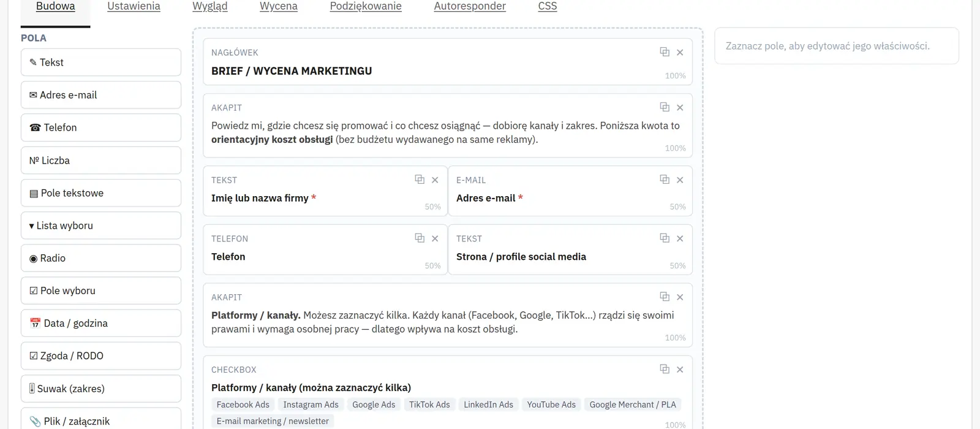
Task: Delete the BRIEF / WYCENA MARKETINGU header block
Action: 680,53
